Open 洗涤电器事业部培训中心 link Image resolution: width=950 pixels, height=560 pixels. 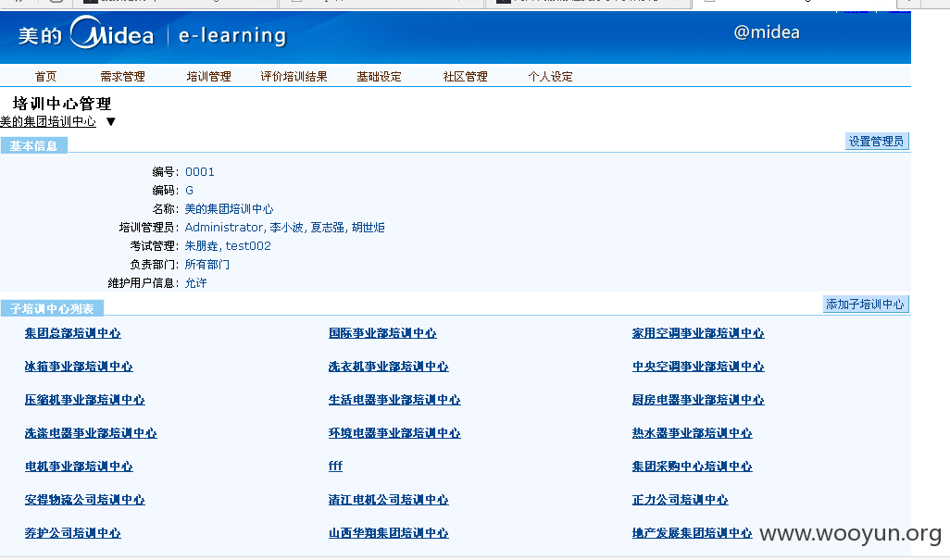point(91,433)
